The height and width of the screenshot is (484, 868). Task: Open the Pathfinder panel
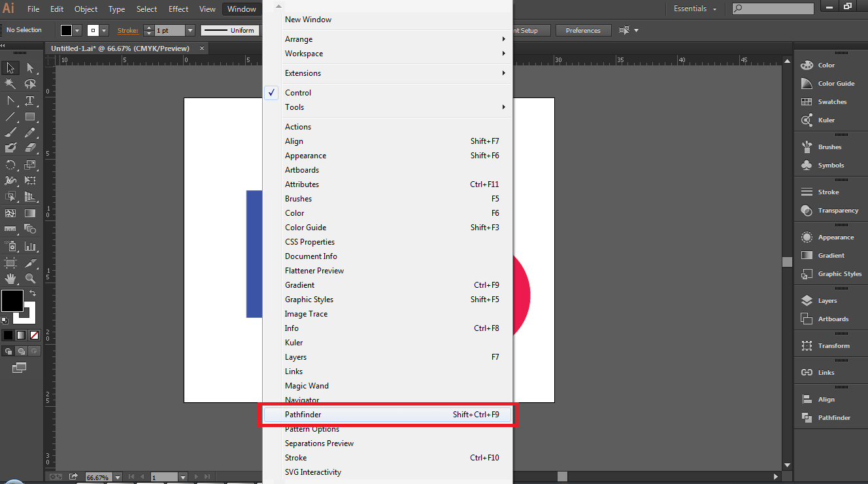pyautogui.click(x=831, y=417)
